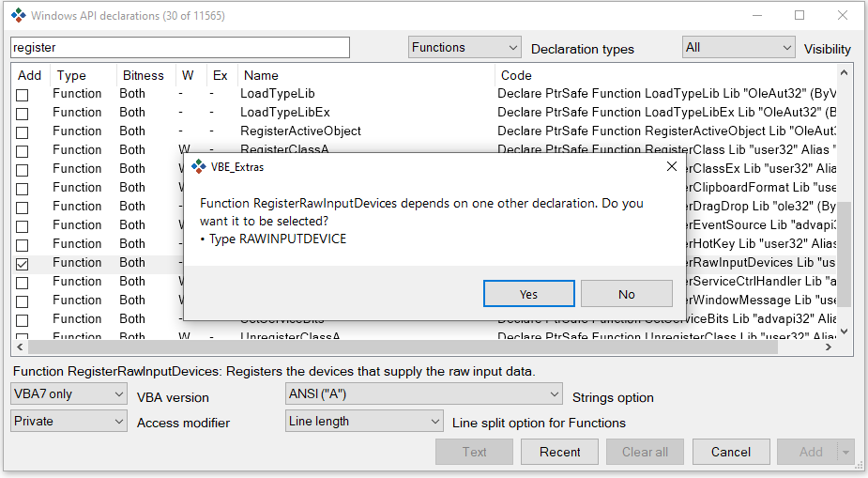Check the RegisterServiceCtrlHandler row checkbox
Viewport: 868px width, 478px height.
(x=23, y=283)
